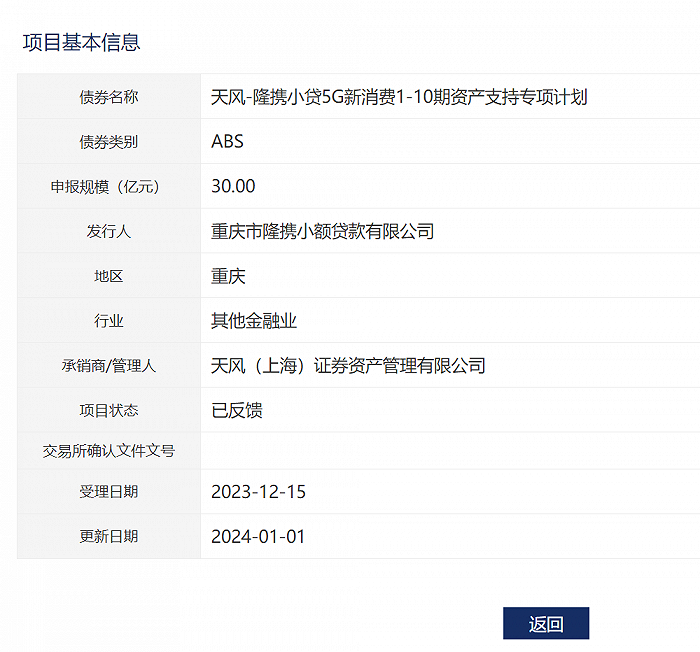The image size is (700, 652).
Task: Select bond name 天风-隆携小贷5G新消费1-10期资产支持专项计划
Action: tap(399, 96)
